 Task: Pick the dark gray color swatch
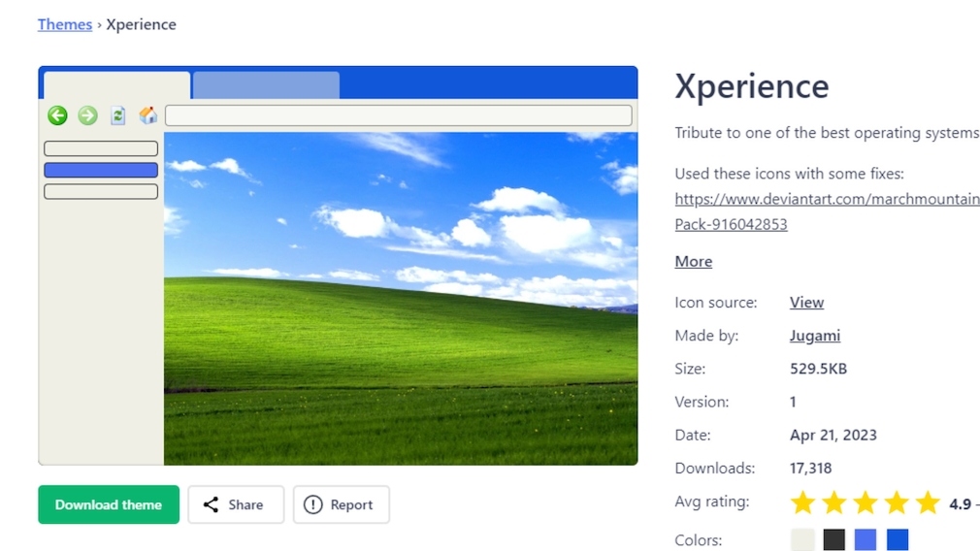click(x=834, y=539)
